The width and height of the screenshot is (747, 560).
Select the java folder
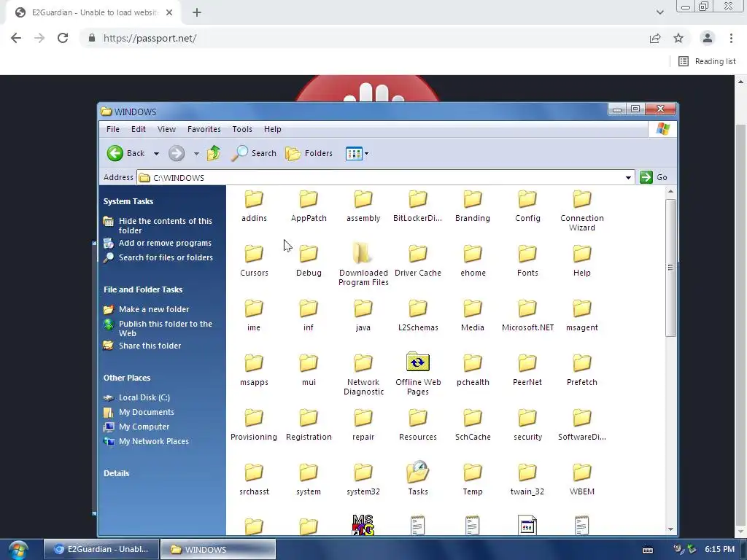tap(363, 316)
